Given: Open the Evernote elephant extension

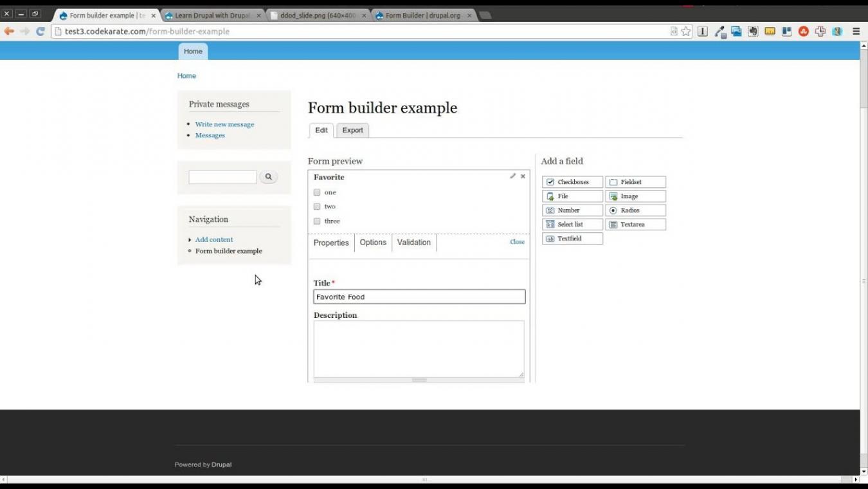Looking at the screenshot, I should (753, 31).
